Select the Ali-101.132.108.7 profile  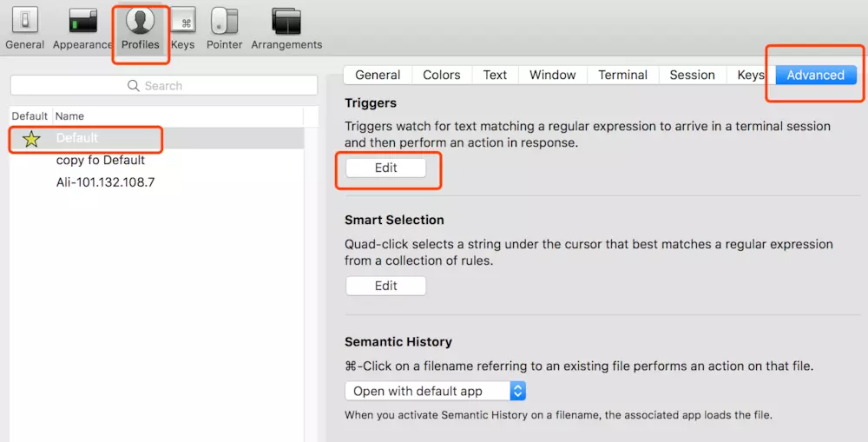tap(156, 182)
